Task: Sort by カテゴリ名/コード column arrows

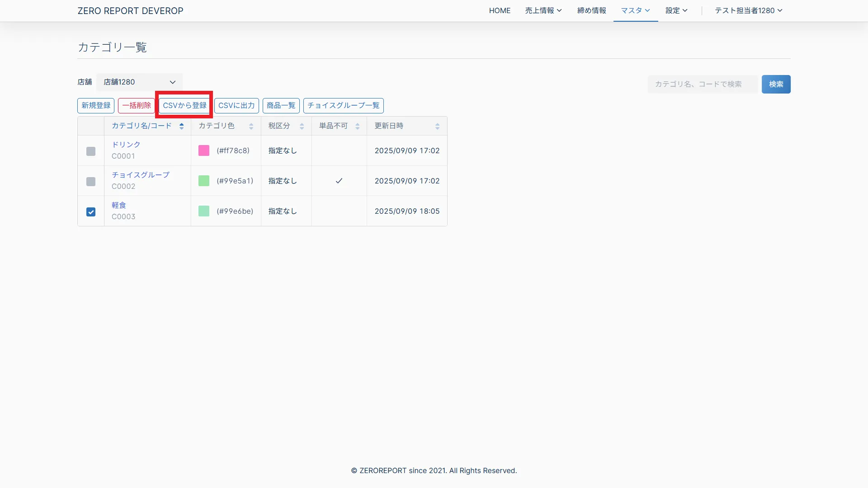Action: pyautogui.click(x=181, y=126)
